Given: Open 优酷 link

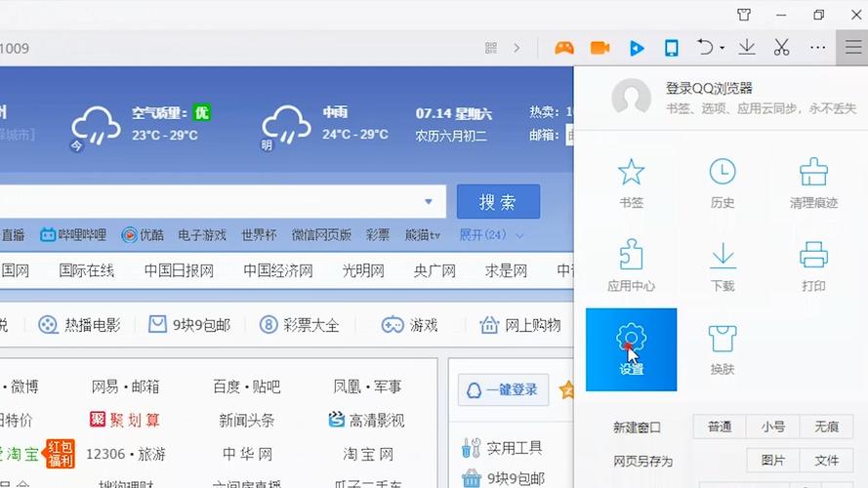Looking at the screenshot, I should point(143,235).
